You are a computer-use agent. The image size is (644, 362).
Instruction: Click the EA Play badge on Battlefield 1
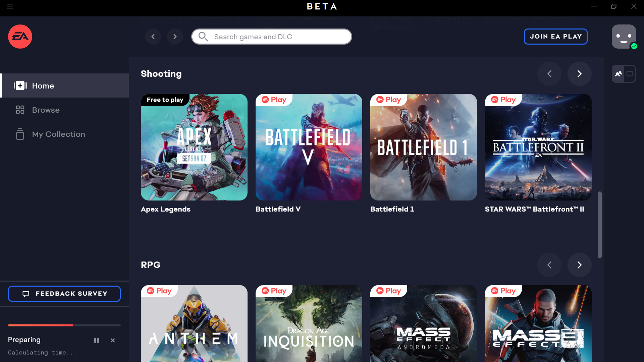(x=388, y=100)
